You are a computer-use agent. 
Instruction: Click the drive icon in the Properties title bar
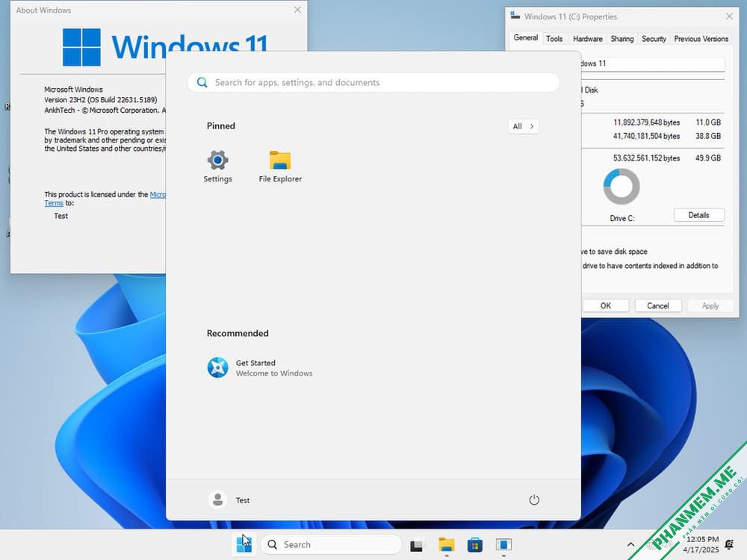pyautogui.click(x=515, y=16)
